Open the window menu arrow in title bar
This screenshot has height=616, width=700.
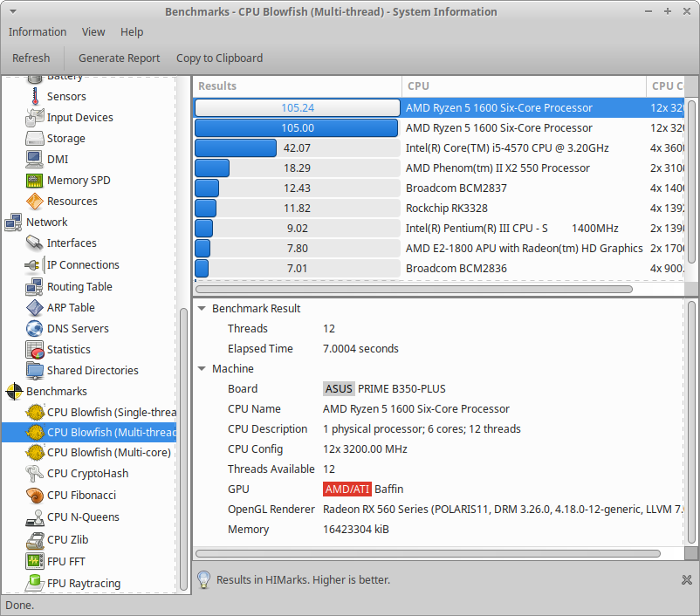[x=13, y=11]
